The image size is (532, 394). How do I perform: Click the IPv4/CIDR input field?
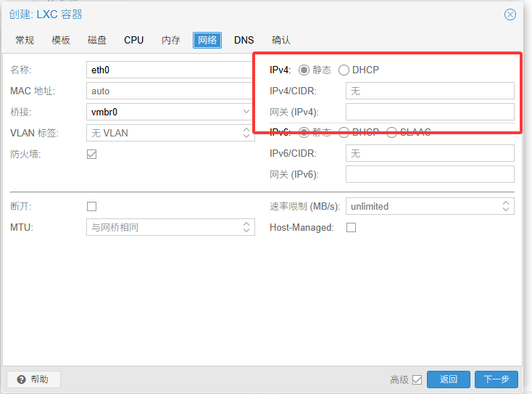430,91
